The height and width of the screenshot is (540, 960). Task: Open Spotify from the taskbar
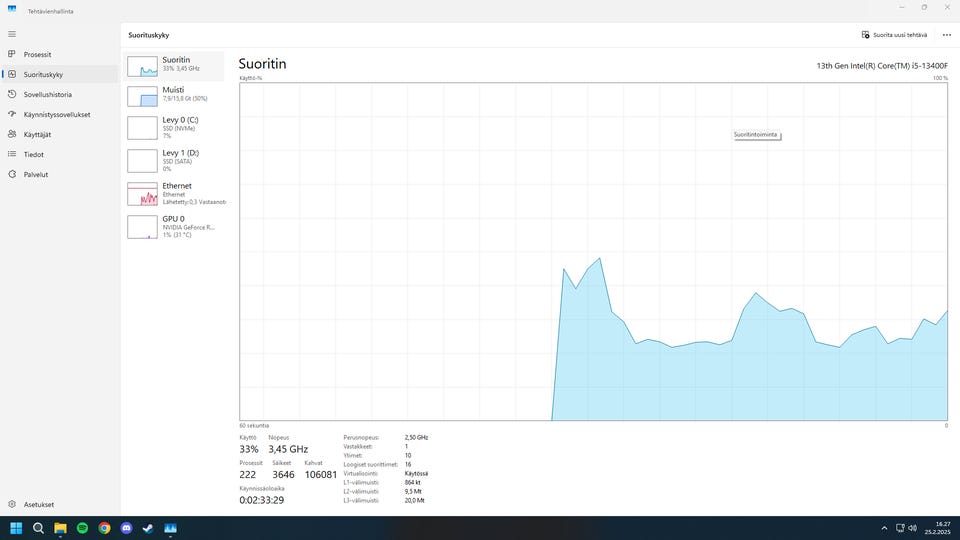coord(82,528)
